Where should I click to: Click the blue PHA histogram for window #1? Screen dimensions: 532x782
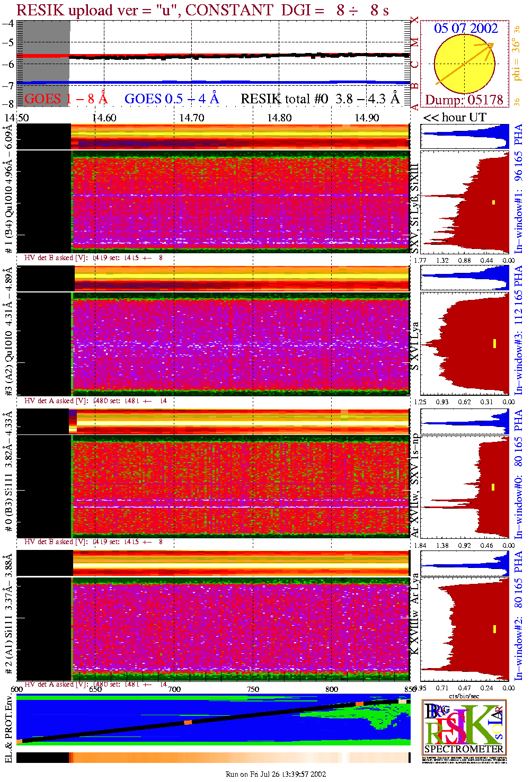pyautogui.click(x=464, y=137)
